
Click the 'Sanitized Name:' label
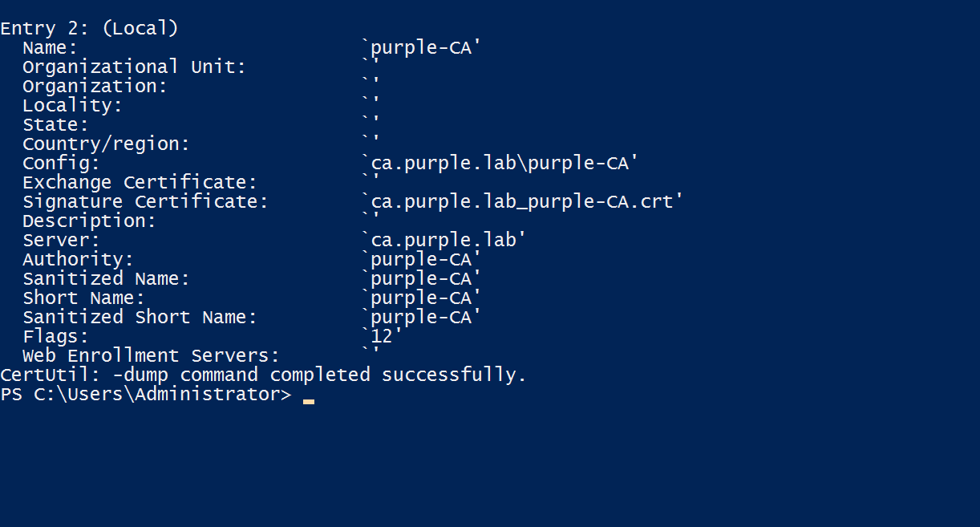[106, 279]
